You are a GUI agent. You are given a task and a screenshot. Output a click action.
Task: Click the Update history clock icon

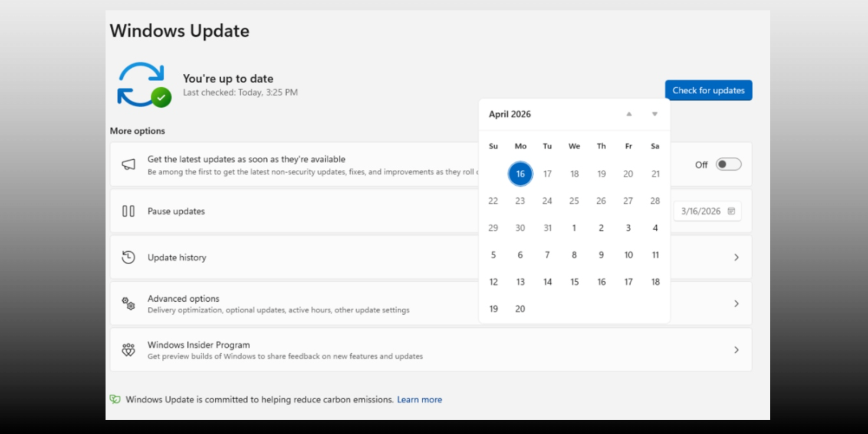tap(128, 257)
